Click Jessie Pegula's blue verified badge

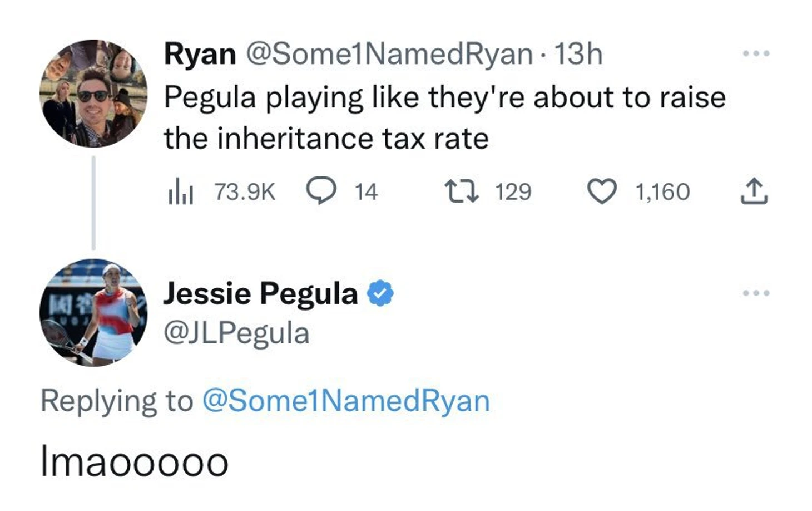(x=380, y=293)
